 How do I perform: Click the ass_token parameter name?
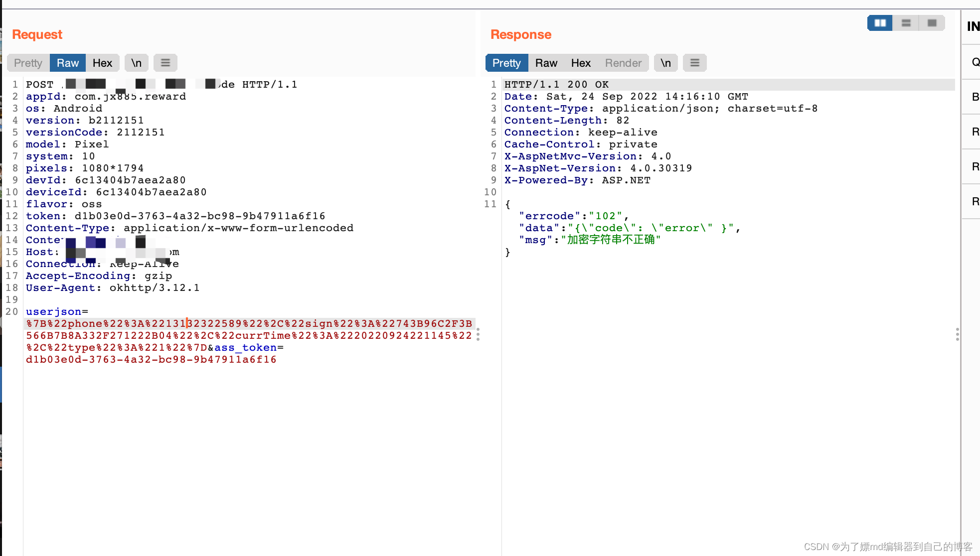(x=245, y=348)
